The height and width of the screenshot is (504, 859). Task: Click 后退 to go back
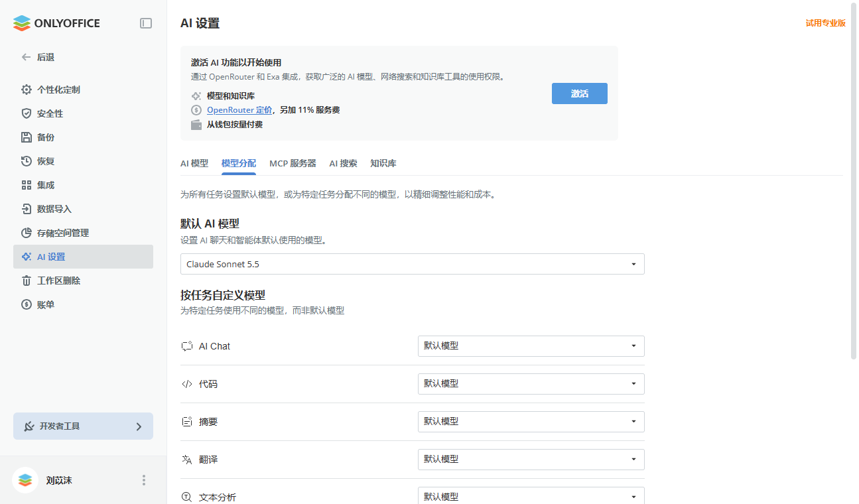46,57
